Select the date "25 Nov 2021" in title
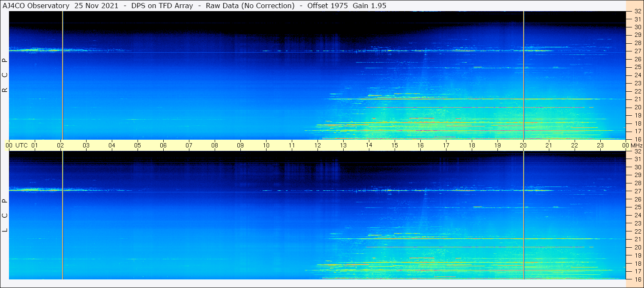The height and width of the screenshot is (288, 644). click(96, 6)
